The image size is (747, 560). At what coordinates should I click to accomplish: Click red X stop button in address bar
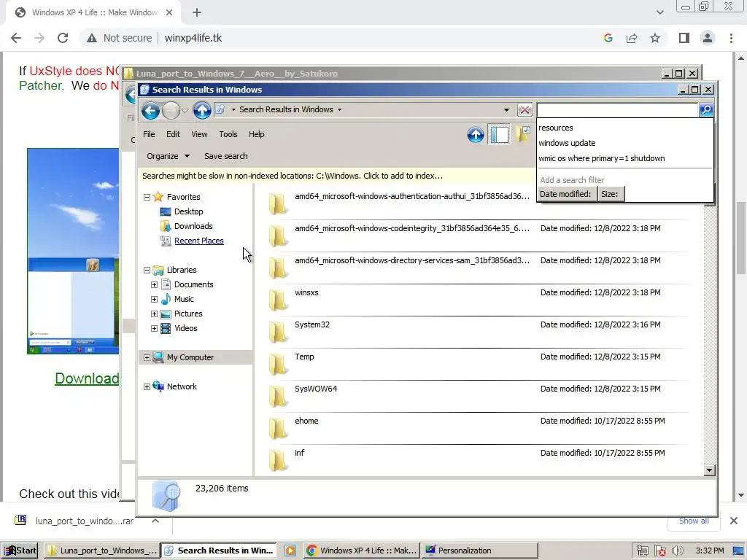525,110
